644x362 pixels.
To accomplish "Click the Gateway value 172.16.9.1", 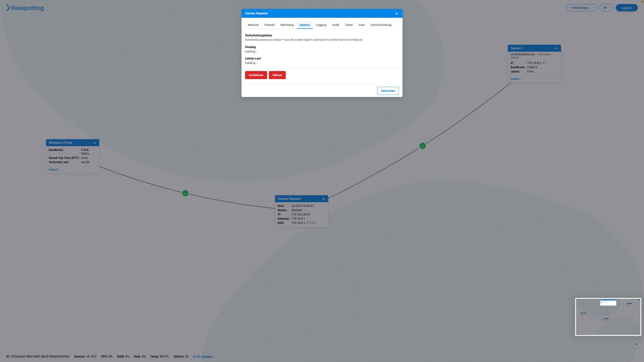I will click(298, 218).
